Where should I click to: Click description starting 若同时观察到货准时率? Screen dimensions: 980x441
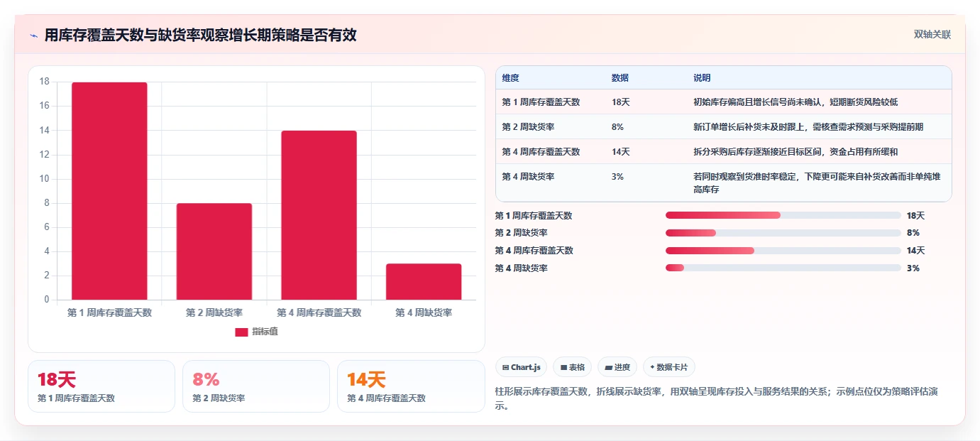tap(817, 183)
